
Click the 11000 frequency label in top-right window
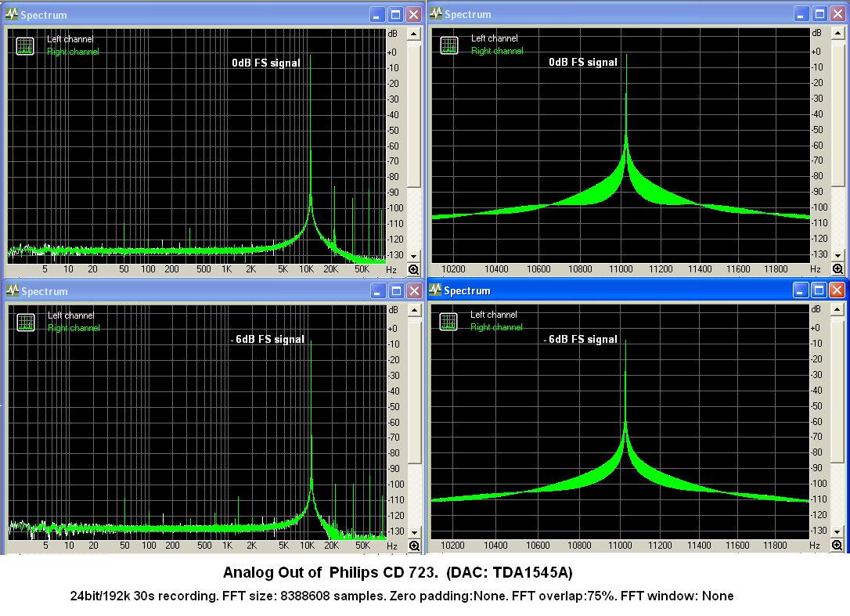pos(621,269)
